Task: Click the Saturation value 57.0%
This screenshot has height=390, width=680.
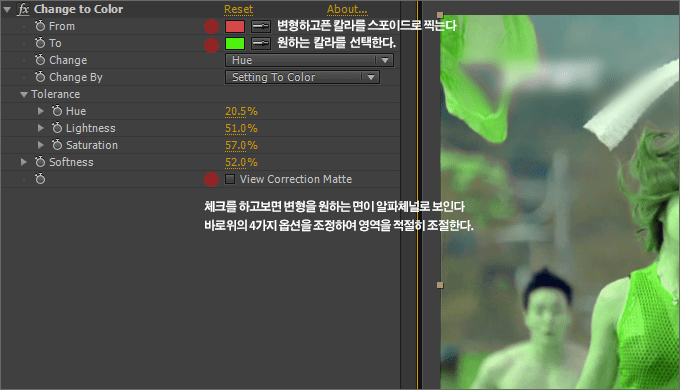Action: (x=241, y=145)
